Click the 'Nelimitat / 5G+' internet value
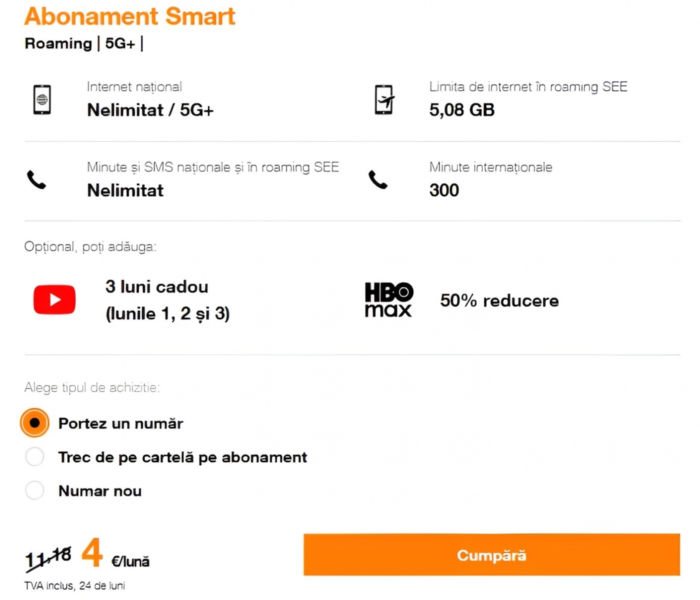Viewport: 700px width, 600px height. pos(150,110)
